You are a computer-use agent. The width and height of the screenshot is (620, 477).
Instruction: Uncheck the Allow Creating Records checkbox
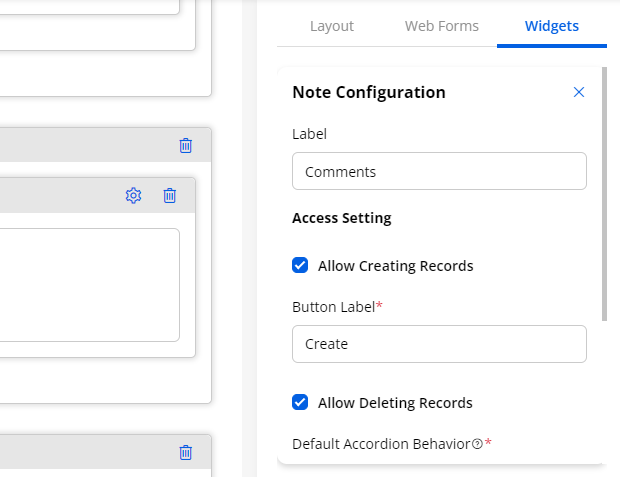click(x=300, y=266)
